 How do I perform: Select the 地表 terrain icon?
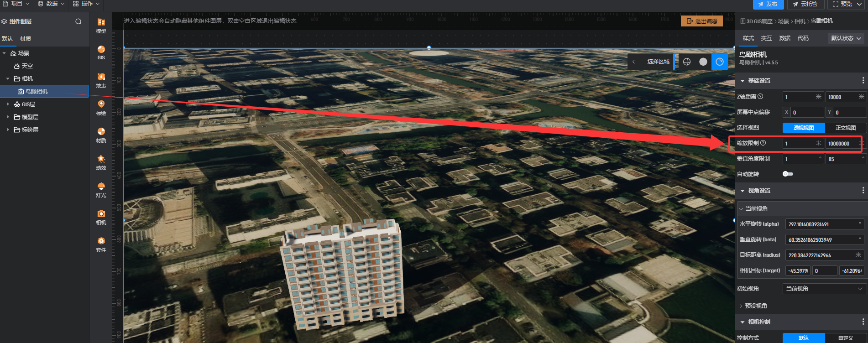point(101,80)
